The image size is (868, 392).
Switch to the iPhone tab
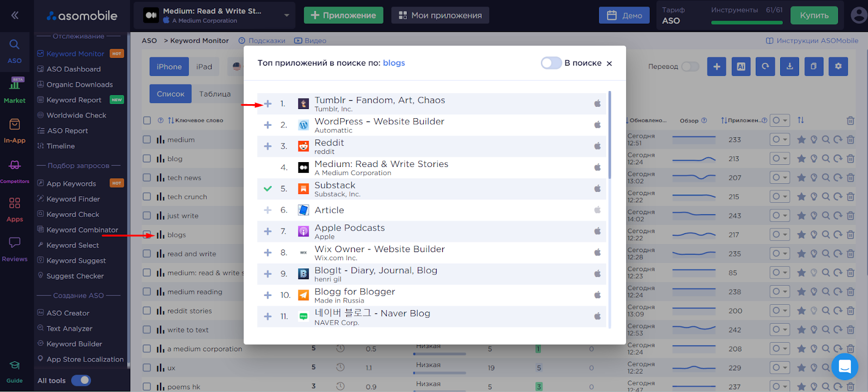[x=169, y=67]
